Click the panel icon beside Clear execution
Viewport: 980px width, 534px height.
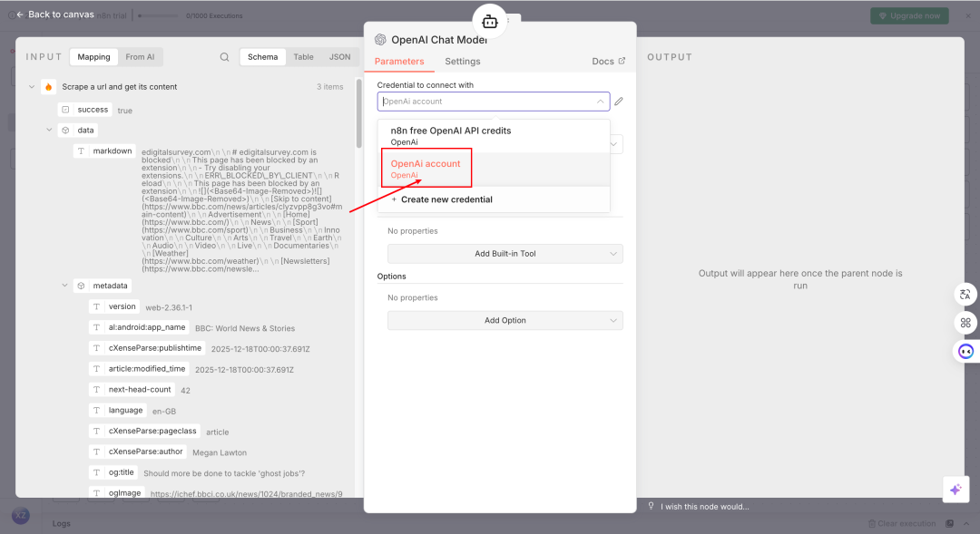949,523
